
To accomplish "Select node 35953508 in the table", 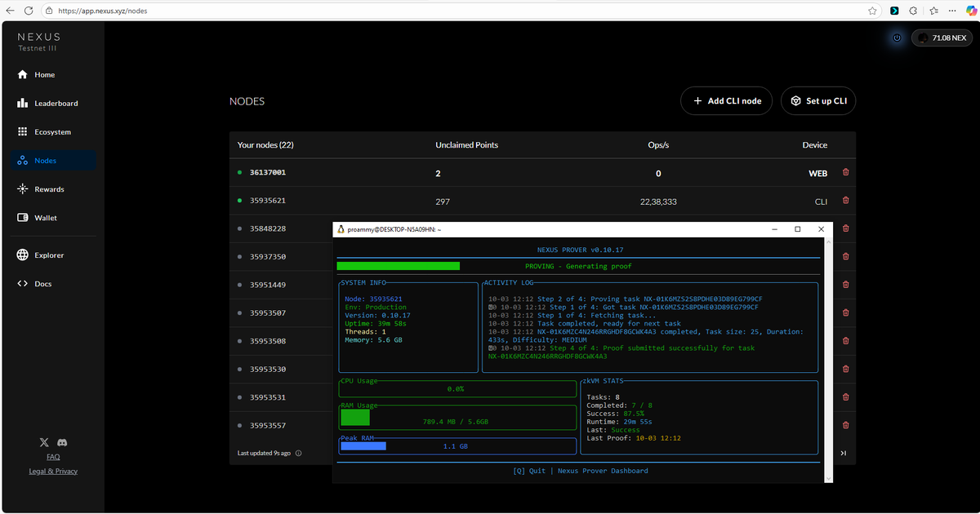I will [268, 341].
